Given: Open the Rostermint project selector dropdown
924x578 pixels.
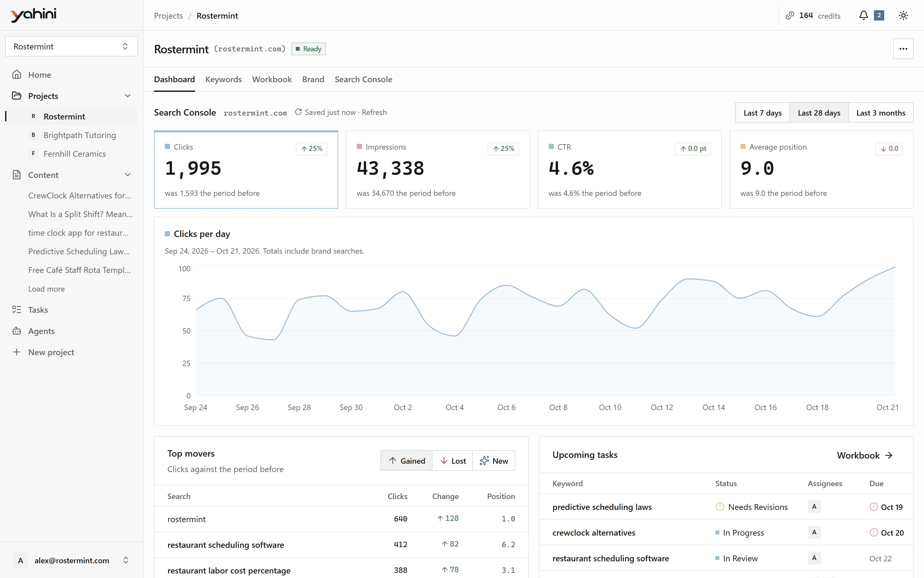Looking at the screenshot, I should coord(72,46).
